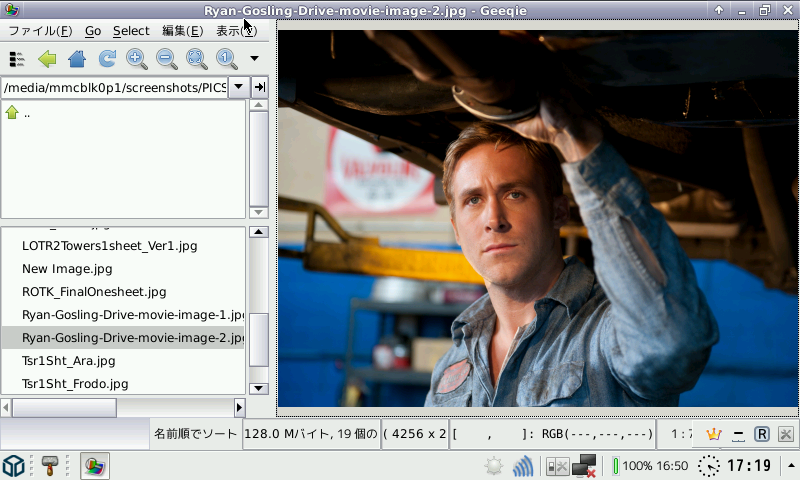Click the disconnected network monitors tray icon
The height and width of the screenshot is (480, 800).
click(x=585, y=466)
